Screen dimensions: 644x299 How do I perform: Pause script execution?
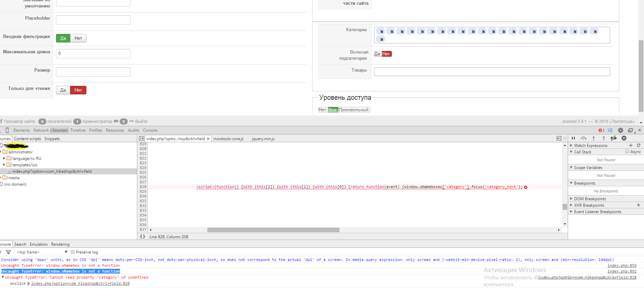[x=573, y=138]
